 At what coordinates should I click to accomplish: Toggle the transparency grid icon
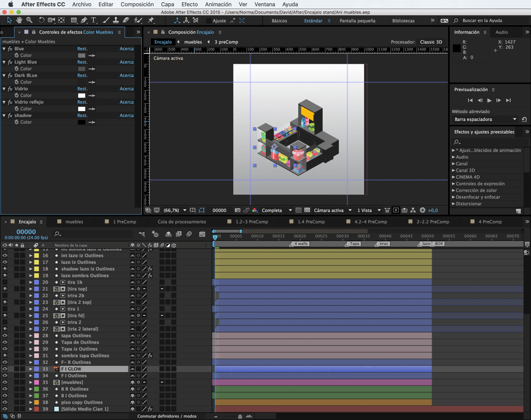click(307, 210)
